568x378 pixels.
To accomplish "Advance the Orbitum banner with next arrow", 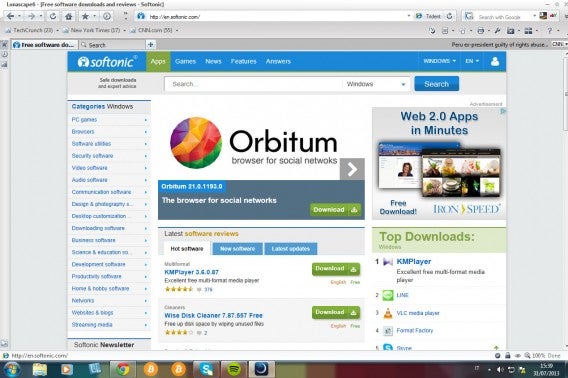I will [352, 169].
